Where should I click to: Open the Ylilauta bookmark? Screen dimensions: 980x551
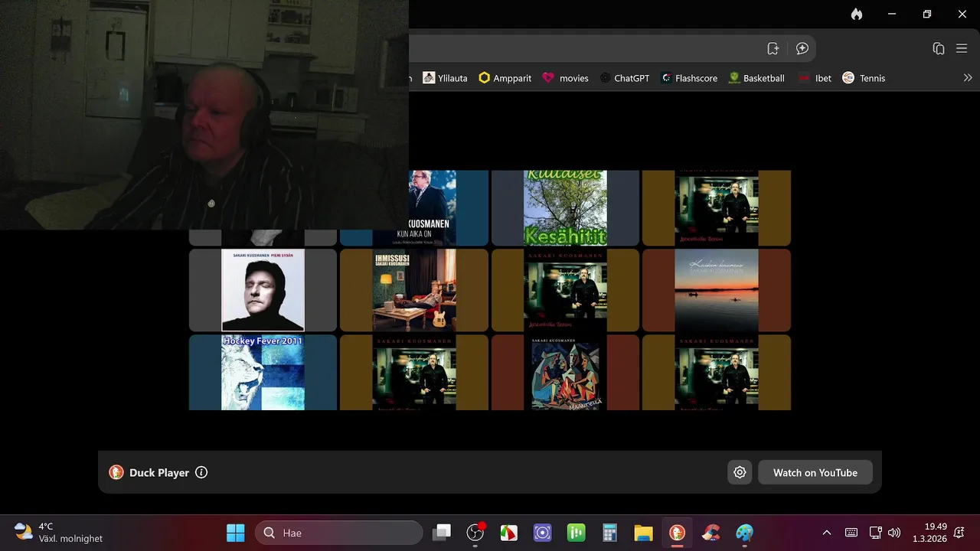click(x=445, y=78)
